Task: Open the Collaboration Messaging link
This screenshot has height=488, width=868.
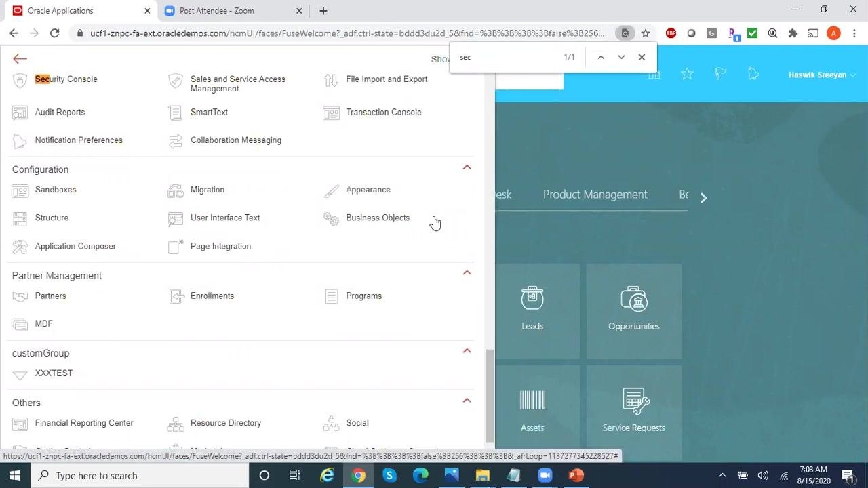Action: 236,140
